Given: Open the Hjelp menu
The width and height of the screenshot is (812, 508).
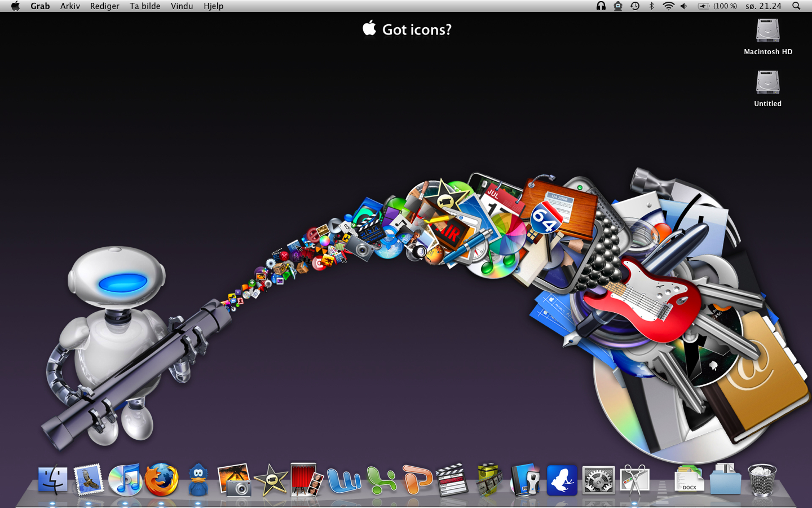Looking at the screenshot, I should [213, 6].
